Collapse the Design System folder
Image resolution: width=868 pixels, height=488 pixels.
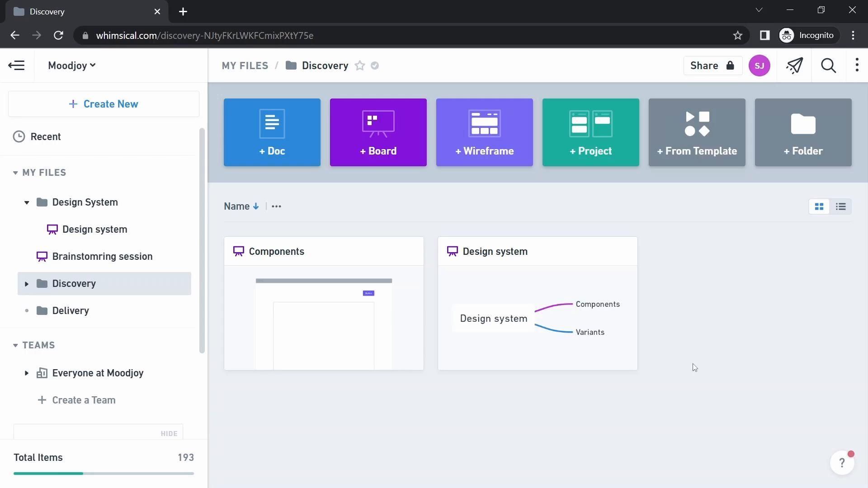(x=27, y=202)
